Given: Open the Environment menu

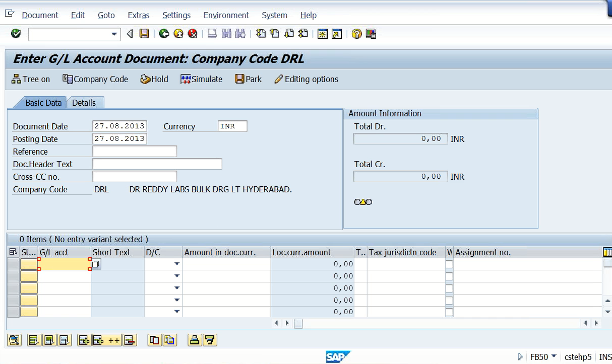Looking at the screenshot, I should coord(226,15).
